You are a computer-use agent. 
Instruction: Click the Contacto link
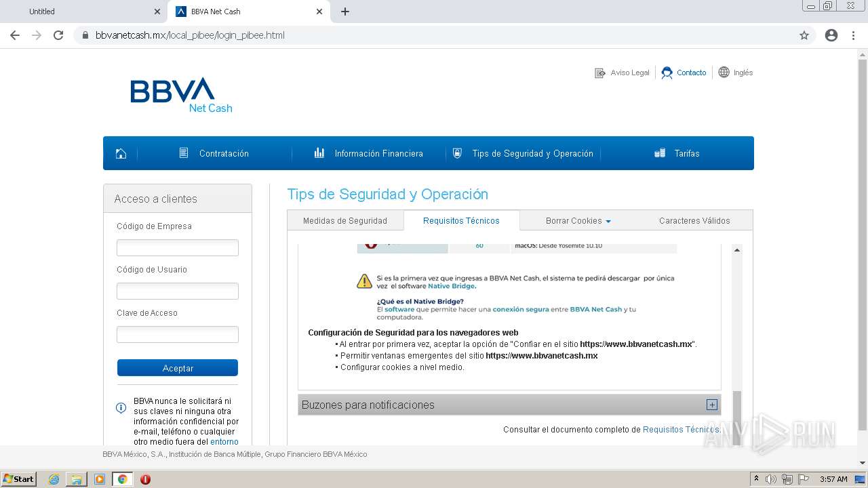[691, 73]
